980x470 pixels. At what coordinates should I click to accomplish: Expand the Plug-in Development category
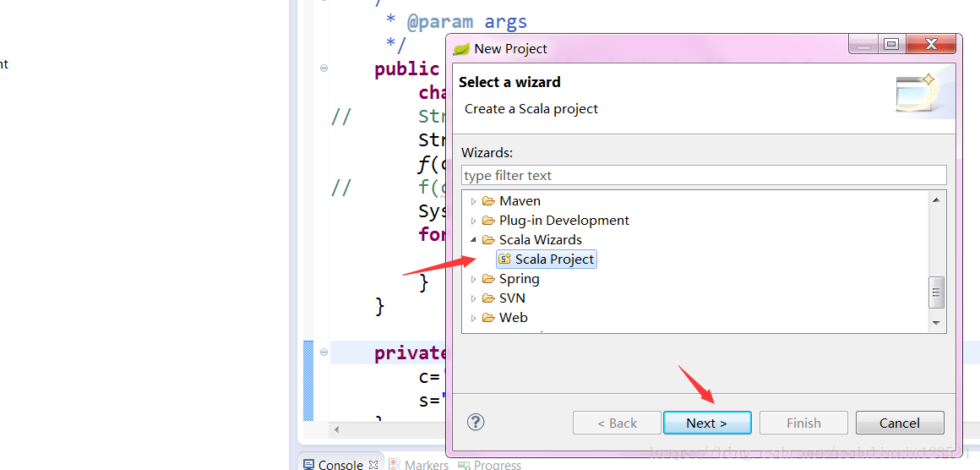[473, 221]
